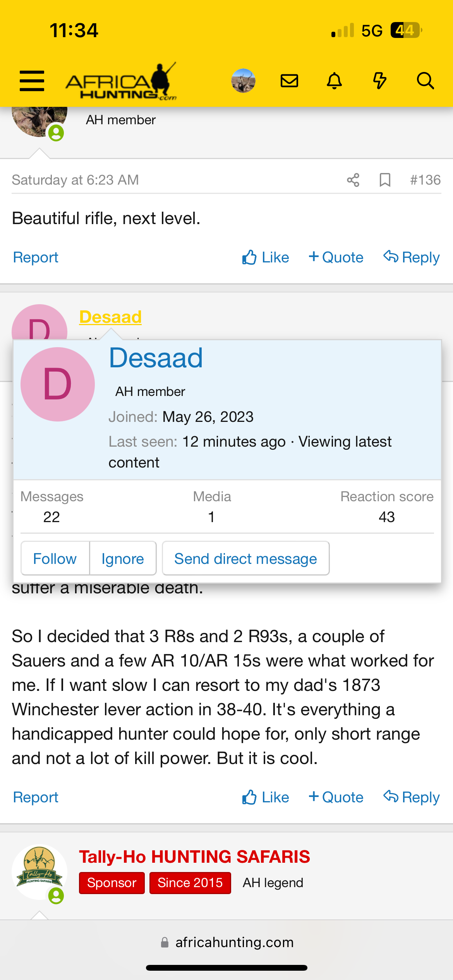Share post #136 via share icon
Image resolution: width=453 pixels, height=980 pixels.
[353, 180]
